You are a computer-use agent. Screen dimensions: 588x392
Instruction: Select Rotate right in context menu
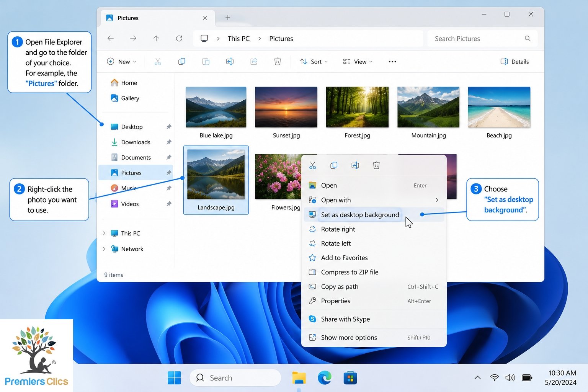(374, 229)
